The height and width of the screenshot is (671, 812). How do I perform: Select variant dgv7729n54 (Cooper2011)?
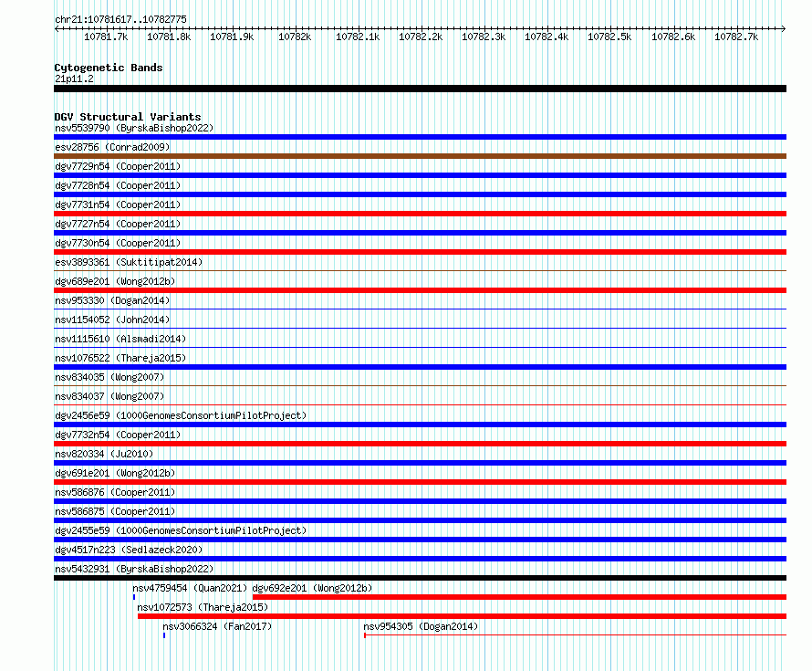118,166
